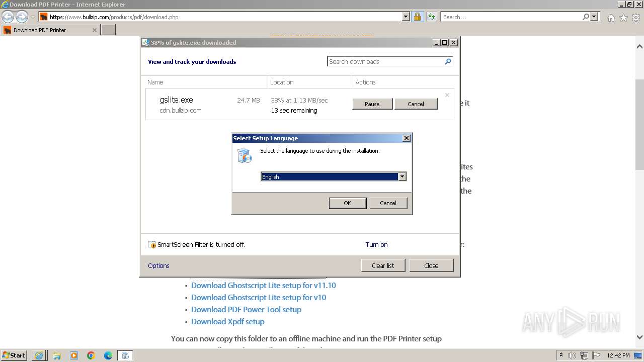644x362 pixels.
Task: Open Download Xpdf setup link
Action: click(228, 321)
